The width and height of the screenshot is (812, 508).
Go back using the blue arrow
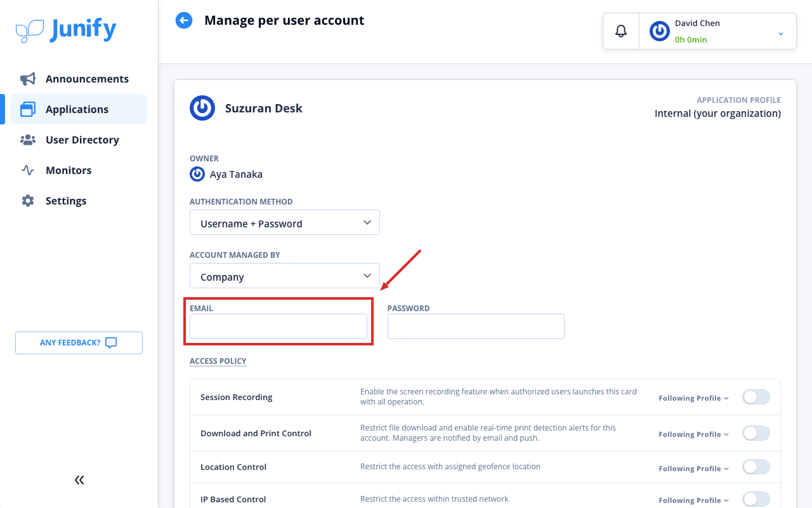184,20
